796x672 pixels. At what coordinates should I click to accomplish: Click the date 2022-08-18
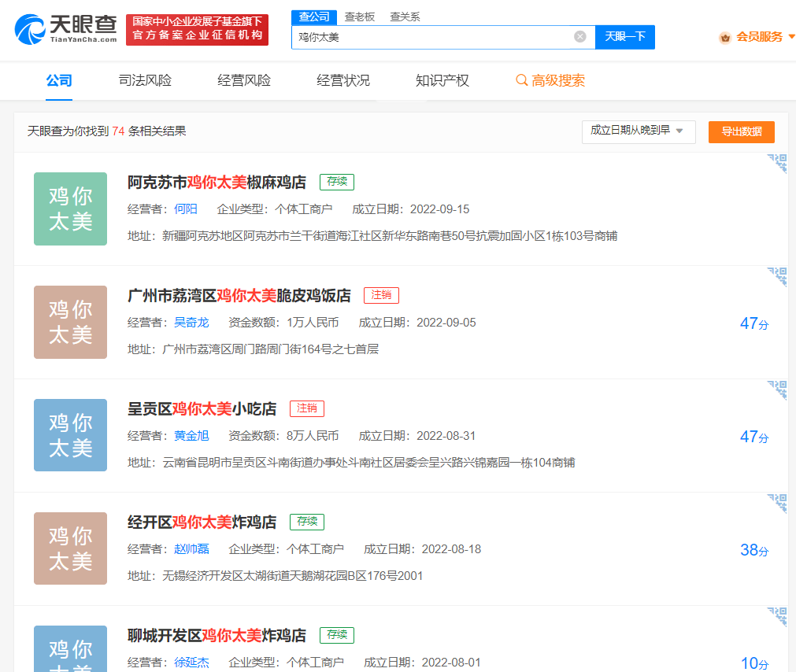point(451,548)
